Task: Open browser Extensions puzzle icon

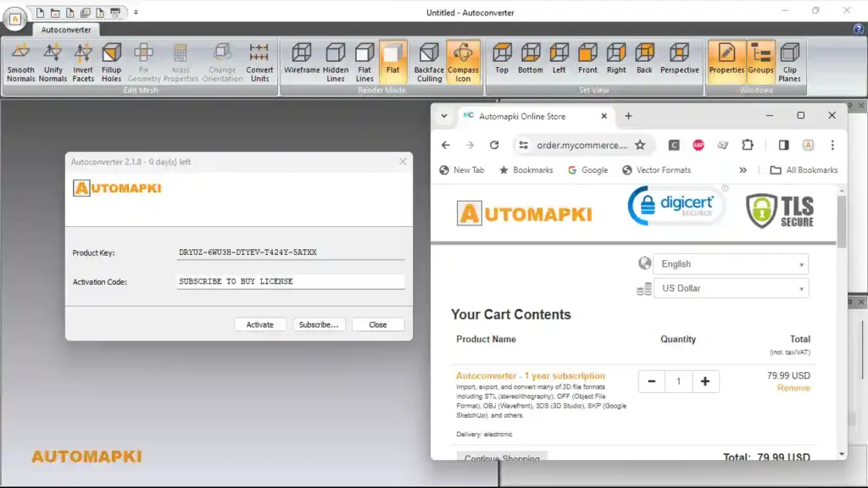Action: point(748,145)
